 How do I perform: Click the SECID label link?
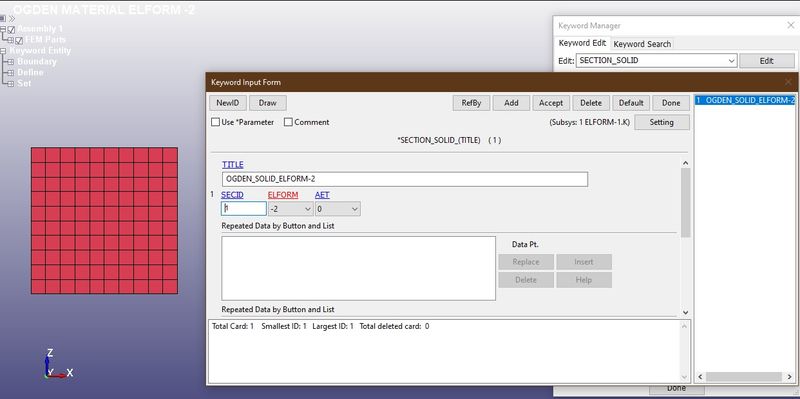232,195
